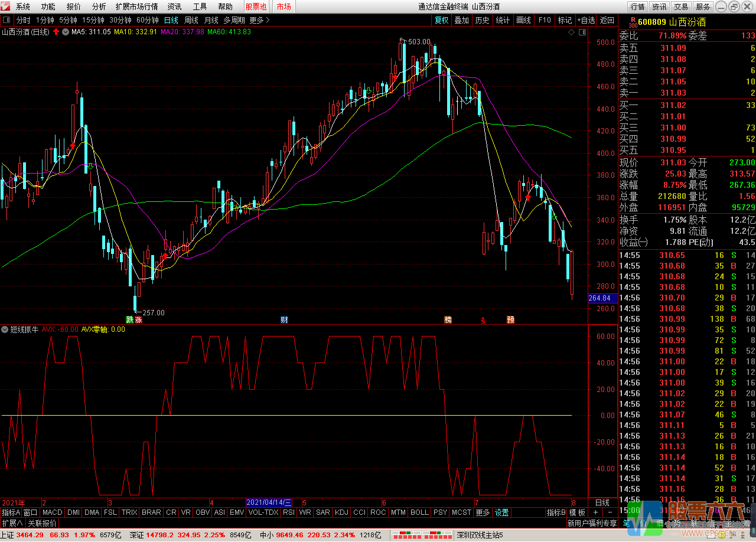Open the 功能 menu

(x=48, y=6)
